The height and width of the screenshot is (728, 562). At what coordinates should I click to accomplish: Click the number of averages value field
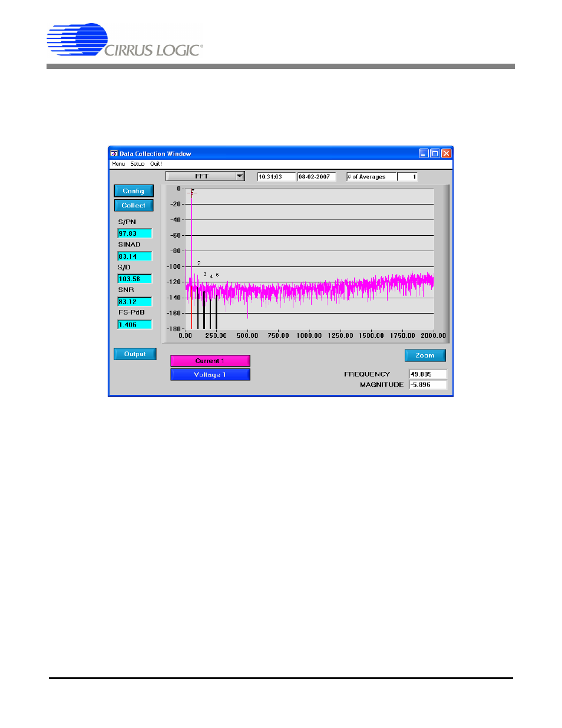pos(407,177)
